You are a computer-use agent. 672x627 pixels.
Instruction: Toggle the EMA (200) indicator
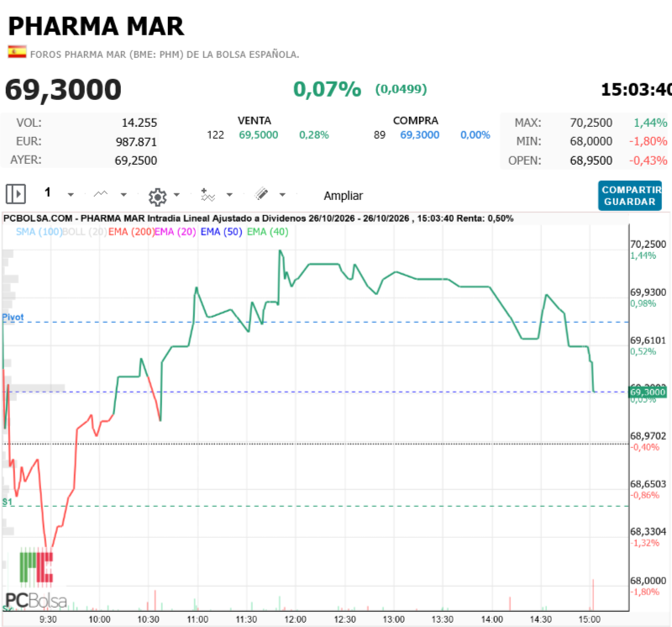tap(131, 232)
